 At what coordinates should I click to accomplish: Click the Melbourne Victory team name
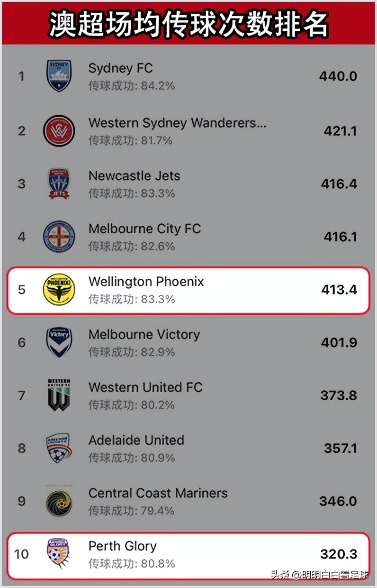point(144,334)
